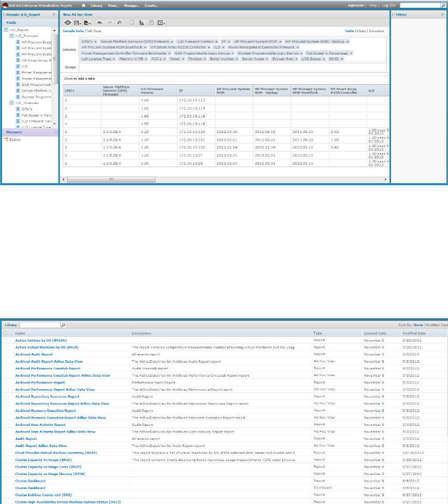Click the Filters panel options menu icon
This screenshot has height=504, width=448.
point(443,14)
